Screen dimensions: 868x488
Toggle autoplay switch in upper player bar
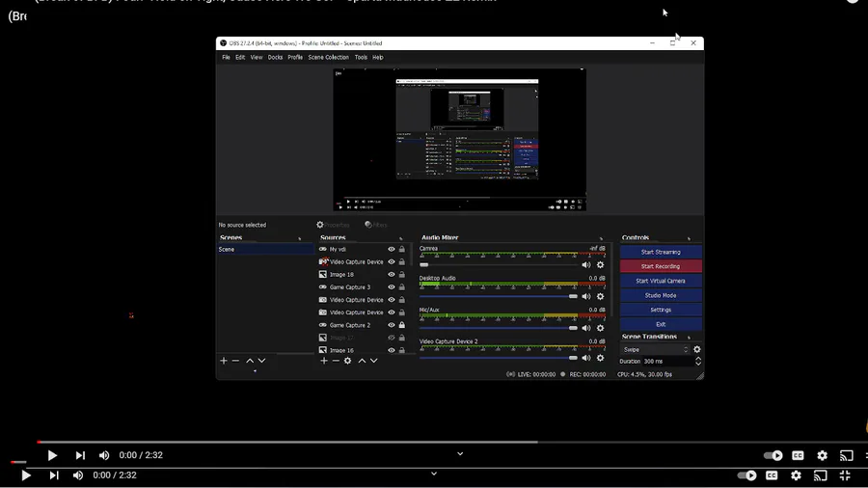tap(773, 455)
